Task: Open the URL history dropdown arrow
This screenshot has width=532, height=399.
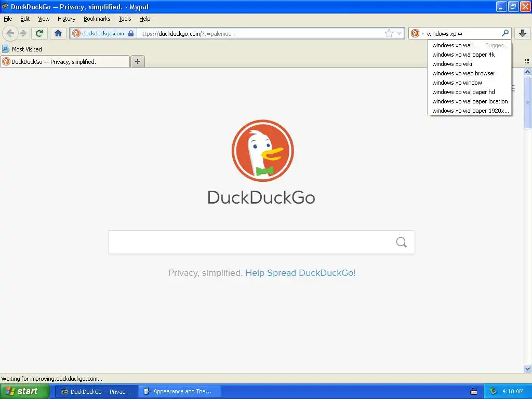Action: [400, 33]
